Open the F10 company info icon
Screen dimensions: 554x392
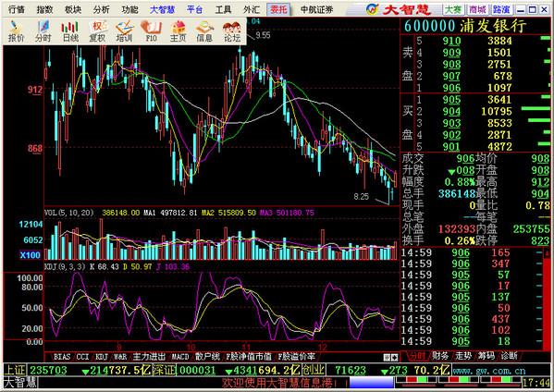(x=152, y=31)
